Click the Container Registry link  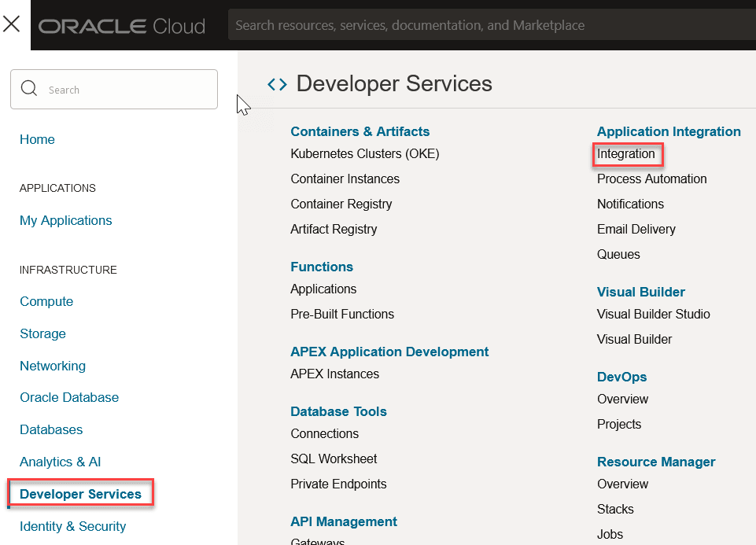[341, 204]
